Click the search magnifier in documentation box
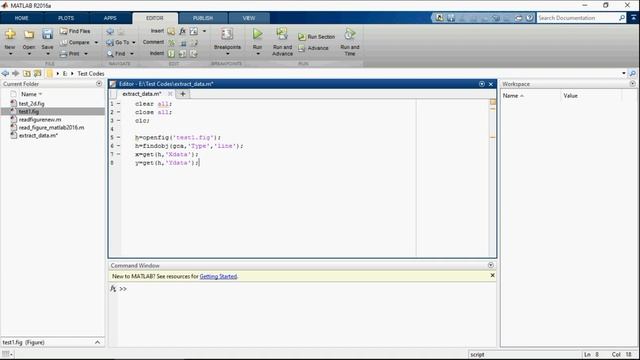 pyautogui.click(x=622, y=18)
